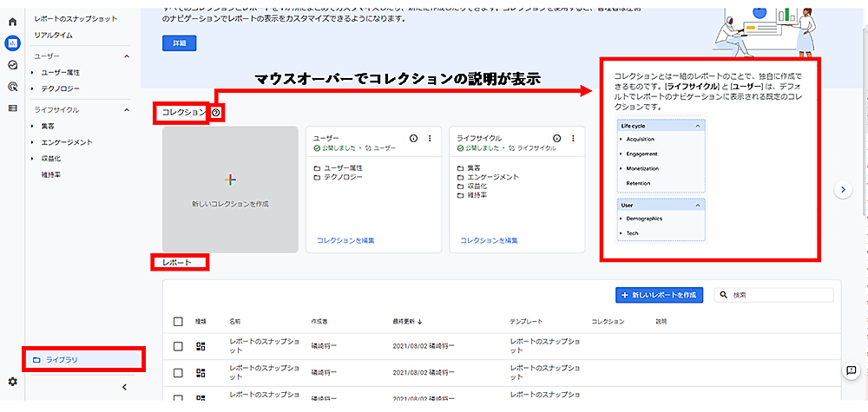Screen dimensions: 868x412
Task: Tick the select-all checkbox in table header
Action: 178,322
